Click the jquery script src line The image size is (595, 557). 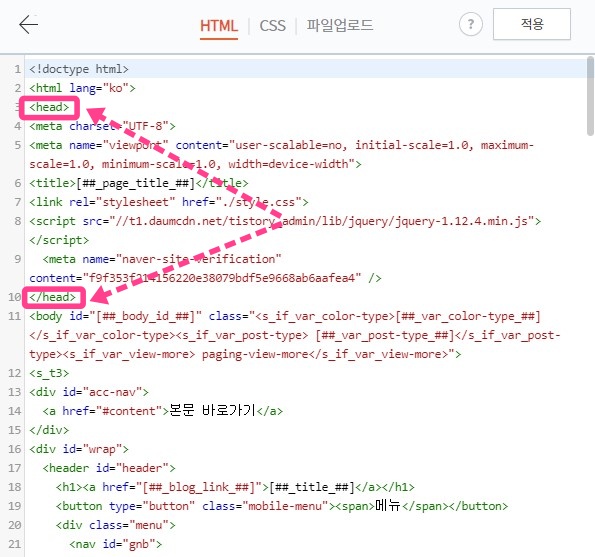coord(285,221)
